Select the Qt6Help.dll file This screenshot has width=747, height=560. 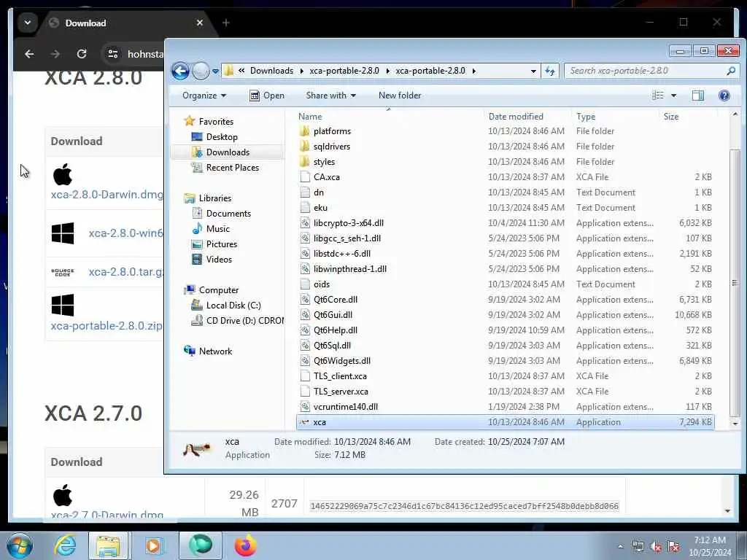[x=336, y=330]
